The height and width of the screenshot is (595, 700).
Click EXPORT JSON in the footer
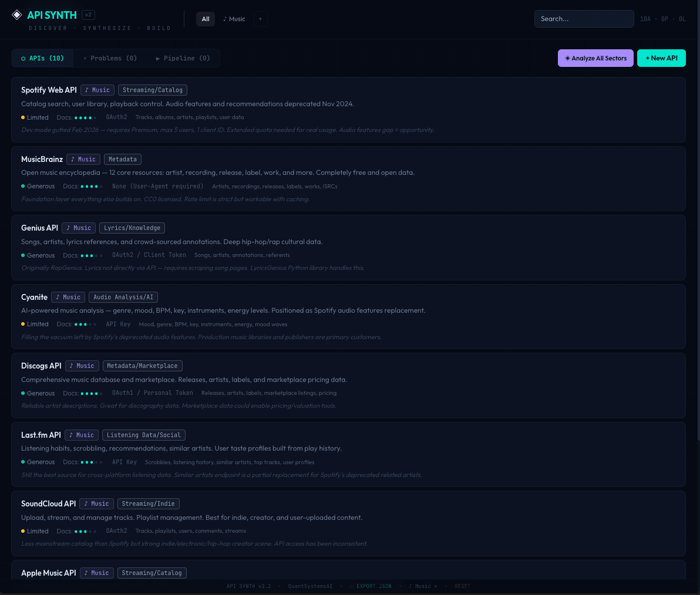point(371,586)
